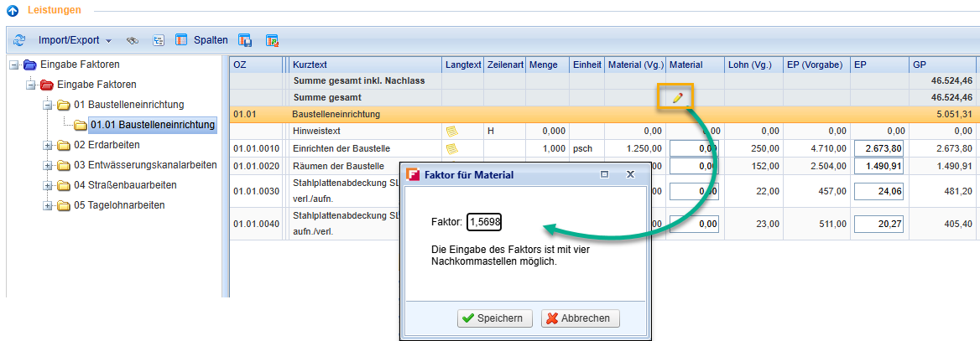Click the reset column layout icon
980x341 pixels.
coord(272,39)
